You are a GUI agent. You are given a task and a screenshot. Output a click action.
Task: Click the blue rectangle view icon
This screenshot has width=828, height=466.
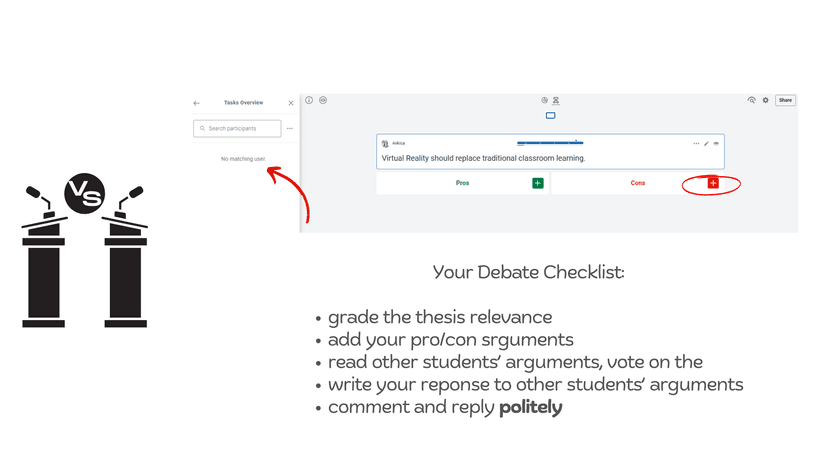pos(550,116)
